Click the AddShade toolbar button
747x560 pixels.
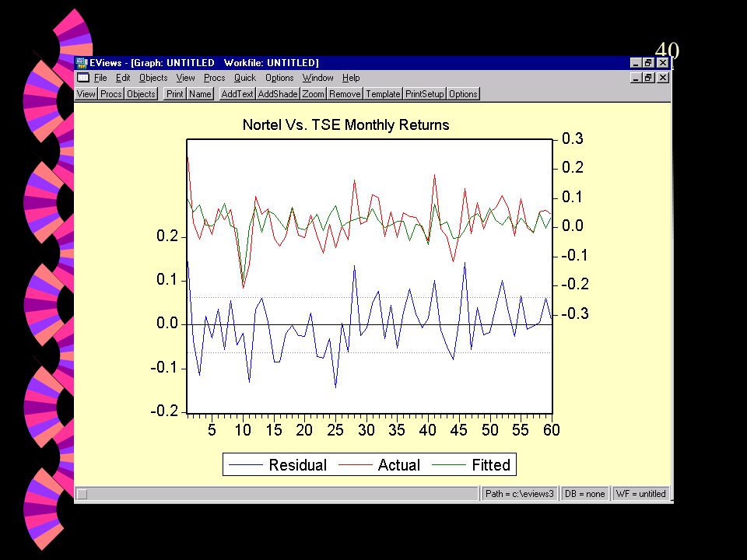pos(278,94)
